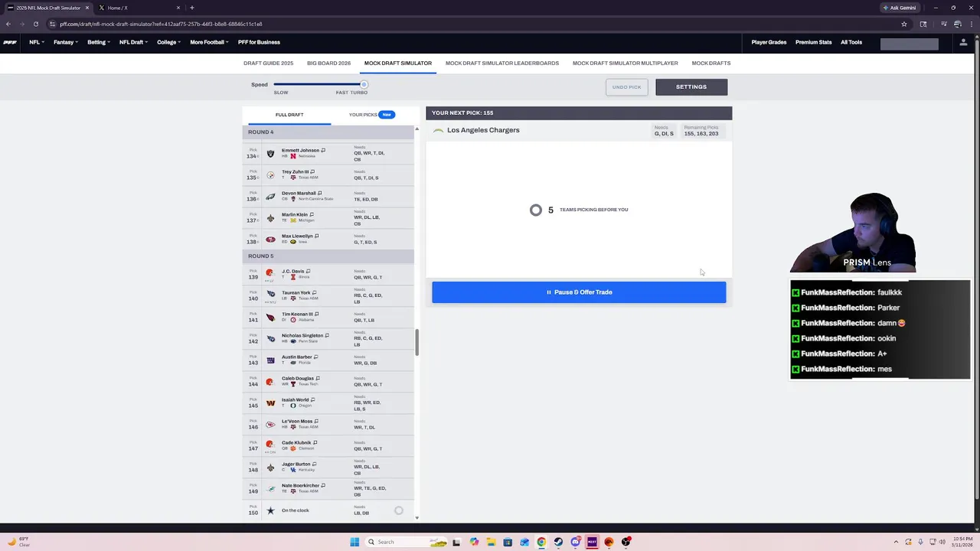Open the taskbar clock showing 10:54 PM
The image size is (980, 551).
coord(962,542)
